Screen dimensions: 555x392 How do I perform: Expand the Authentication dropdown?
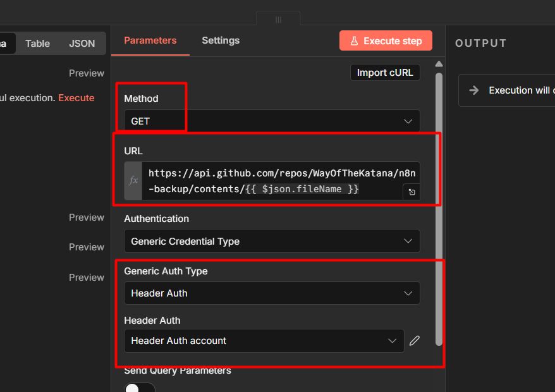272,241
